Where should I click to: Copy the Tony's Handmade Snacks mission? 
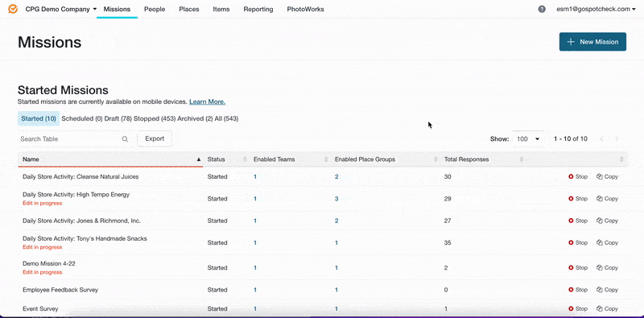tap(607, 242)
